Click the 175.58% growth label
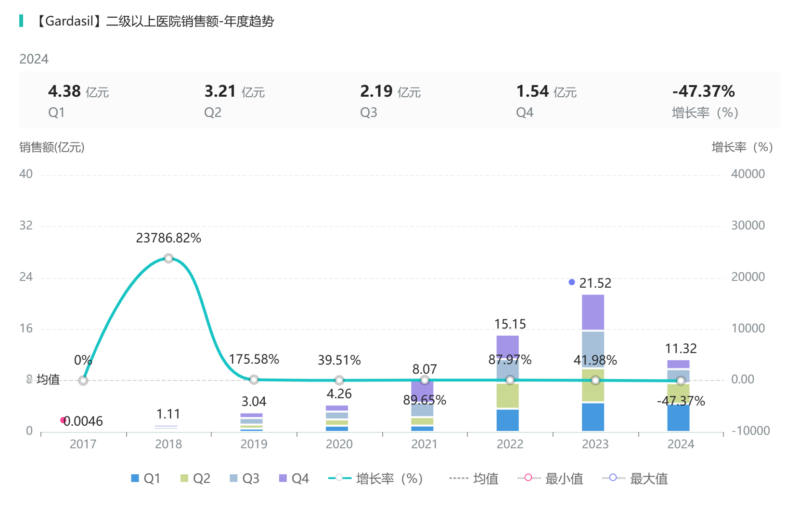The height and width of the screenshot is (532, 799). [254, 359]
